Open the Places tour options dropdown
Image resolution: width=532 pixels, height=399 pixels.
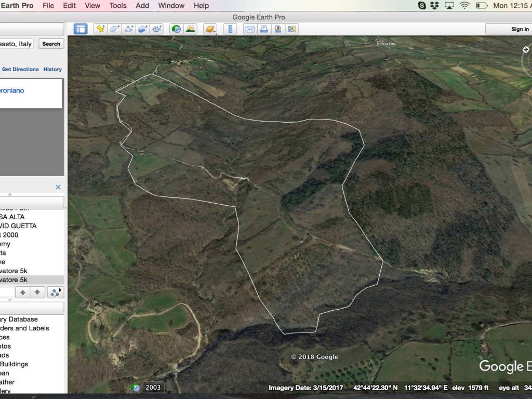click(55, 292)
